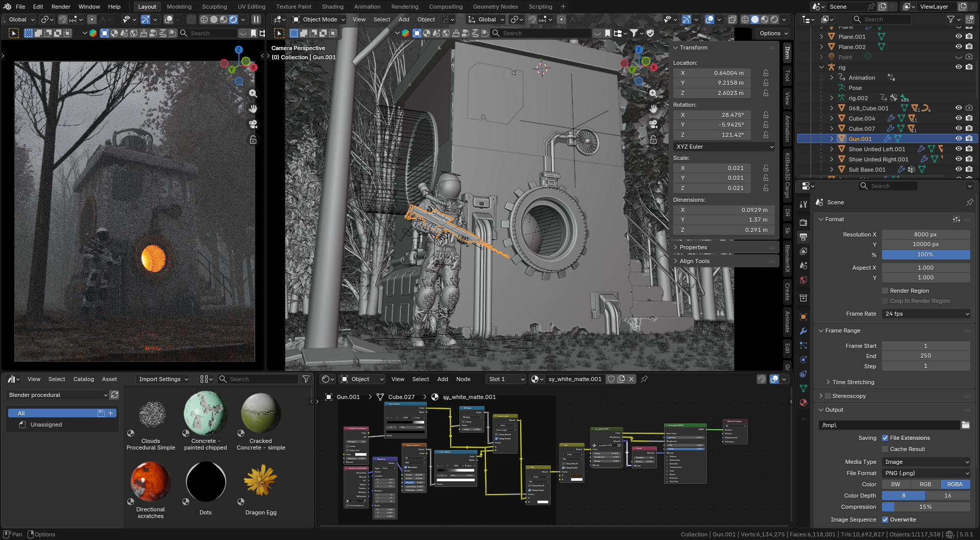Toggle camera view icon in the main viewport
The width and height of the screenshot is (980, 540).
pos(653,124)
